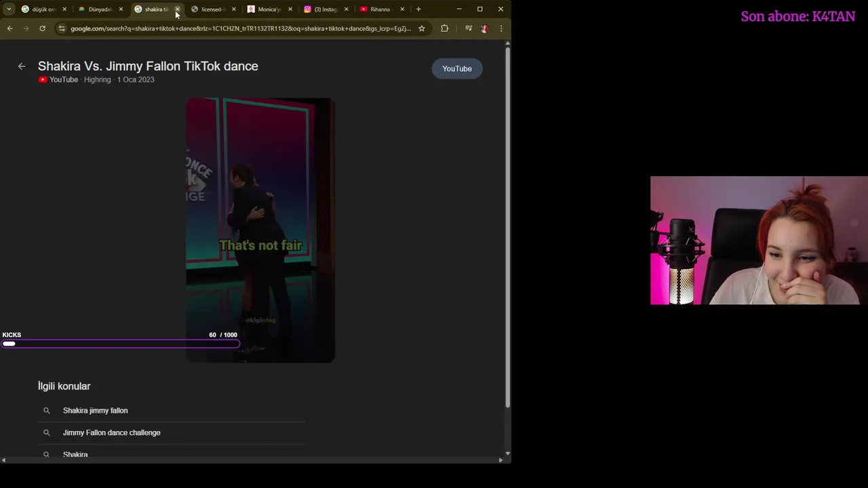Close the 'Dünyadak' tab
868x488 pixels.
point(121,9)
